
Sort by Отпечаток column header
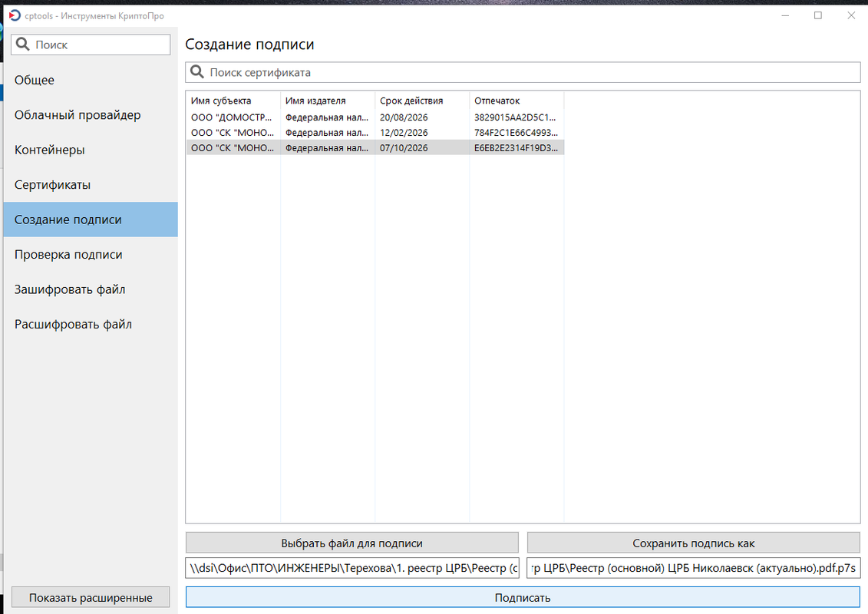pos(517,101)
